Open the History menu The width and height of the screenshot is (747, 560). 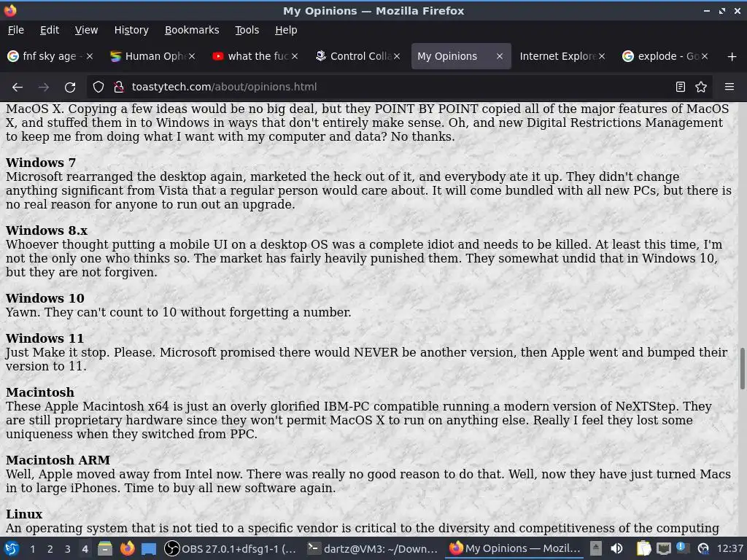[x=131, y=30]
